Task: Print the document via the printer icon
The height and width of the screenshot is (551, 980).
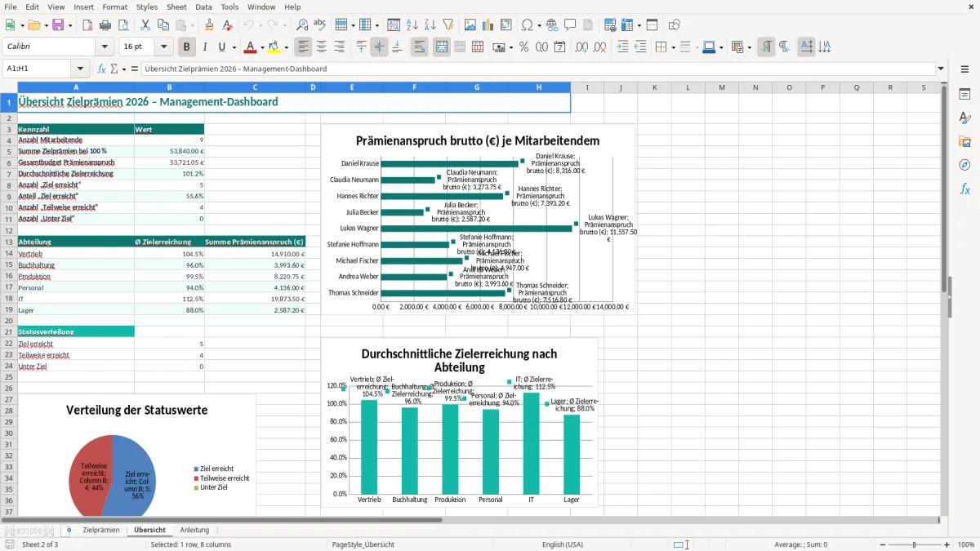Action: 105,25
